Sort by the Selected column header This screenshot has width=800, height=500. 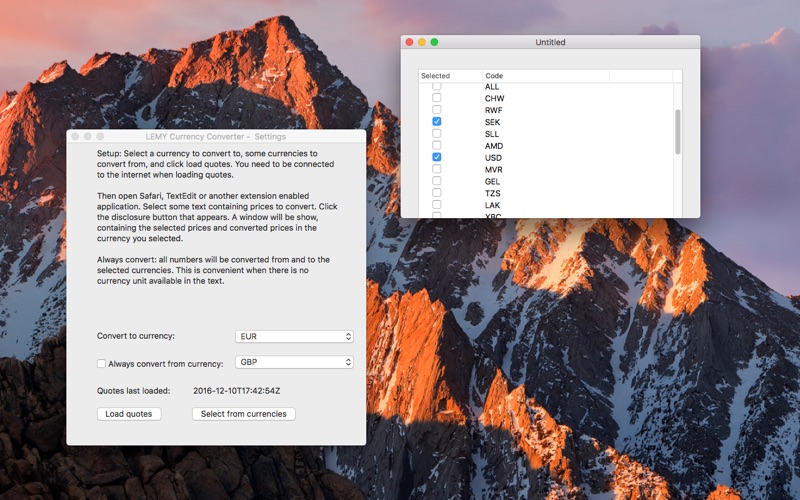[x=450, y=76]
